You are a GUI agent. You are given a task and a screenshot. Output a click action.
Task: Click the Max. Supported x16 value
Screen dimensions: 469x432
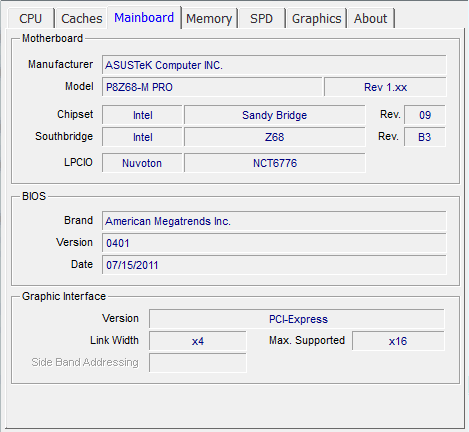pyautogui.click(x=398, y=341)
